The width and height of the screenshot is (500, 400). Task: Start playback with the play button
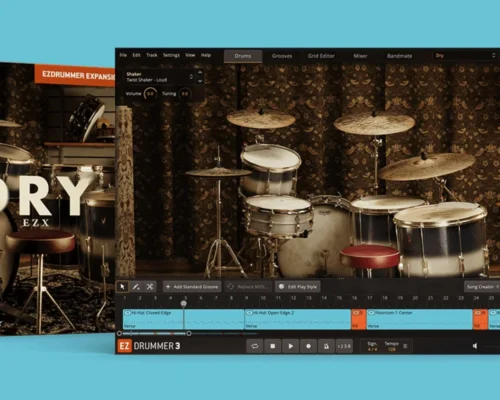point(290,346)
